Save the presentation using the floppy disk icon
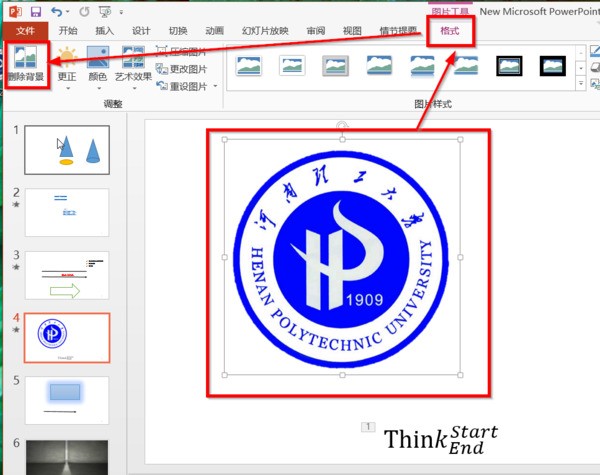Viewport: 600px width, 475px height. pos(35,11)
